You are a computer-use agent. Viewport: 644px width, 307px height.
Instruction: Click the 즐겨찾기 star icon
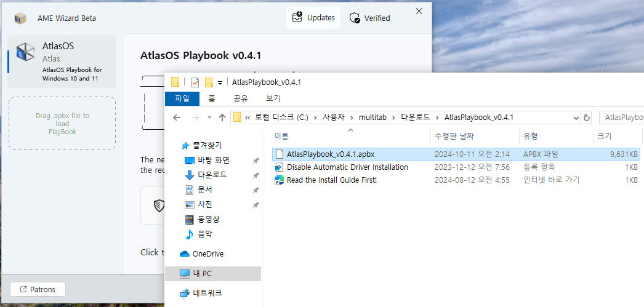point(185,146)
